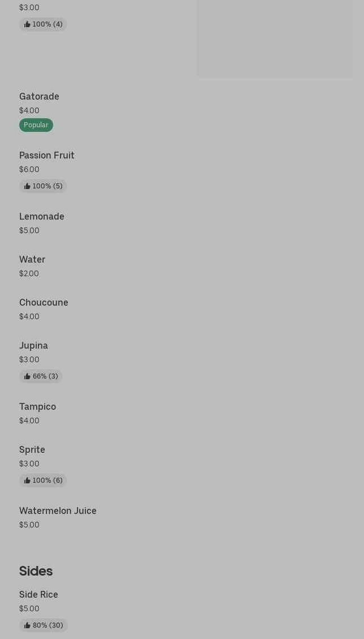This screenshot has width=364, height=639.
Task: Pick the Tampico item
Action: tap(37, 407)
